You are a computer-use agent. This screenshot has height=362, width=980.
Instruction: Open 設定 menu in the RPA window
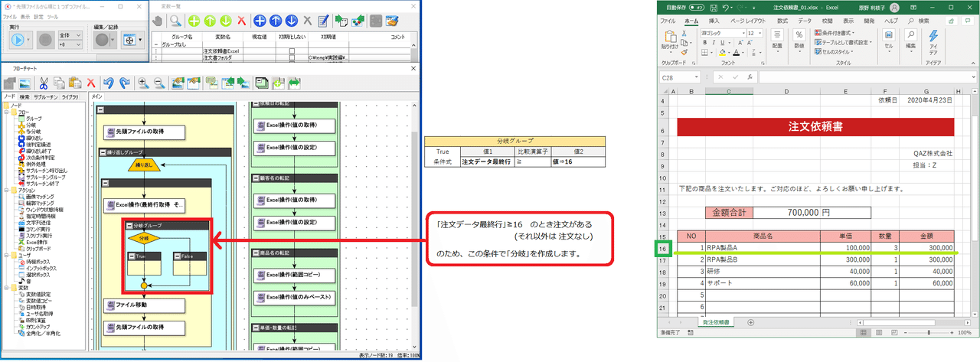[x=38, y=16]
